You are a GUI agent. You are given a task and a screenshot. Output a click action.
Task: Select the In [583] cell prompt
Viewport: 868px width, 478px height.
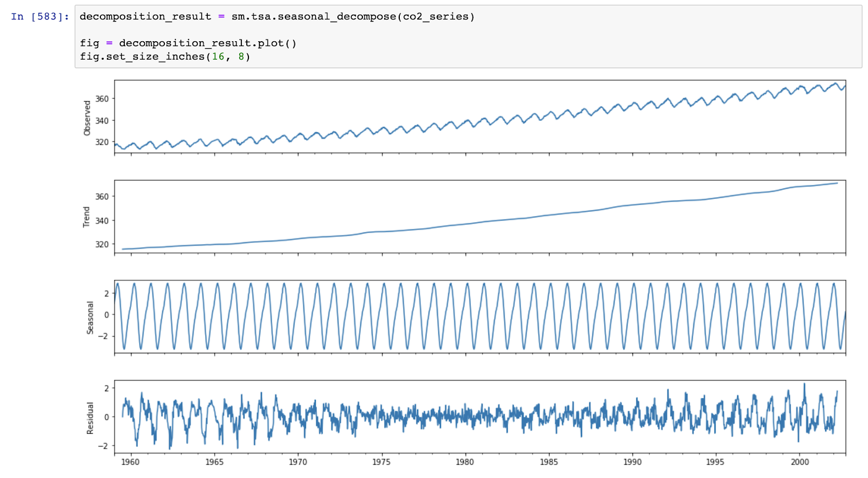coord(40,17)
